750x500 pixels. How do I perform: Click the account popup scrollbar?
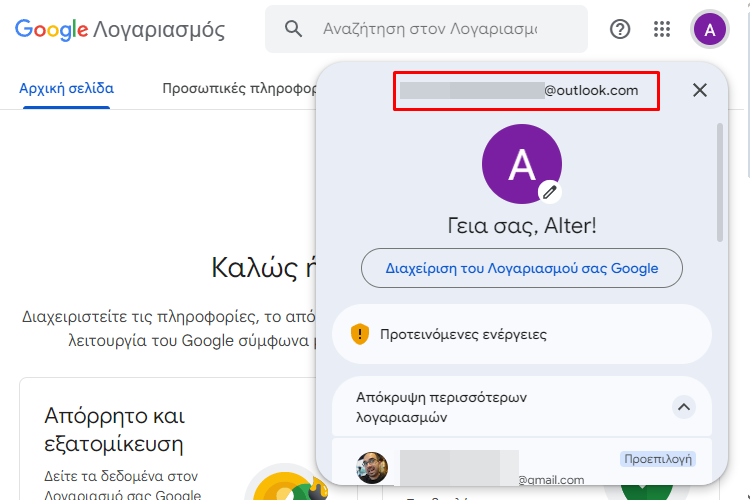[x=720, y=182]
